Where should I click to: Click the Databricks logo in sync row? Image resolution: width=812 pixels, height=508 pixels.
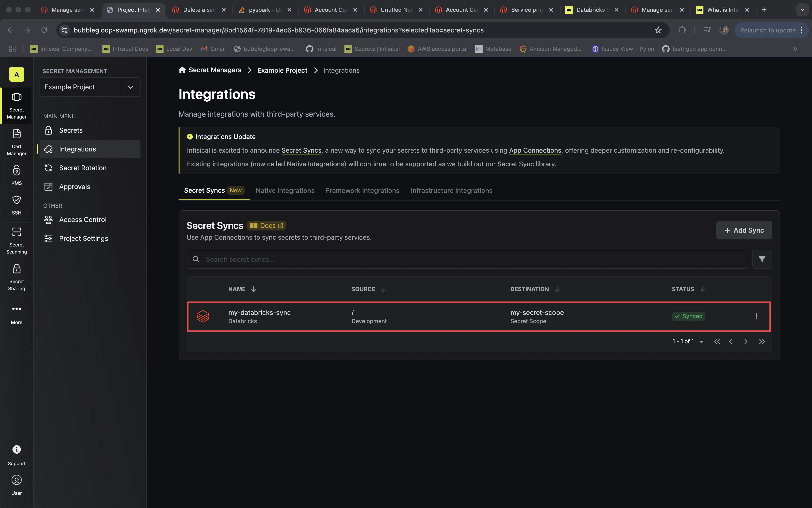point(203,316)
